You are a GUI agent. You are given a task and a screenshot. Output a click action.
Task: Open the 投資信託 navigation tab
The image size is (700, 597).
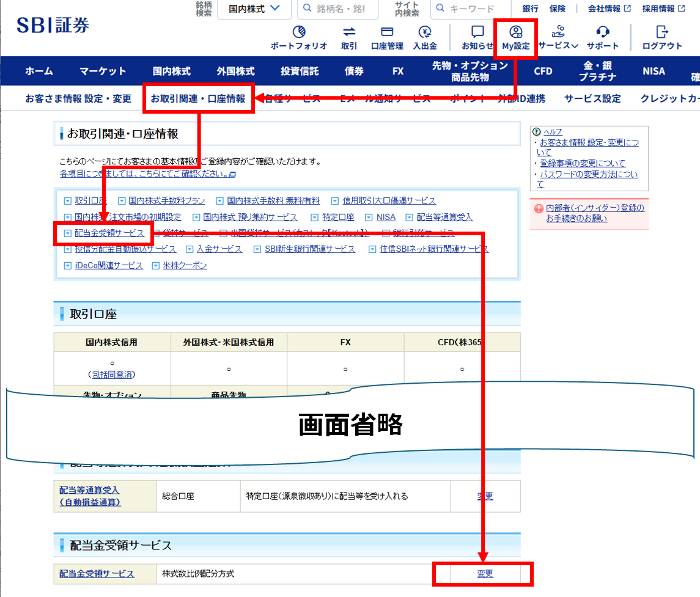point(300,71)
